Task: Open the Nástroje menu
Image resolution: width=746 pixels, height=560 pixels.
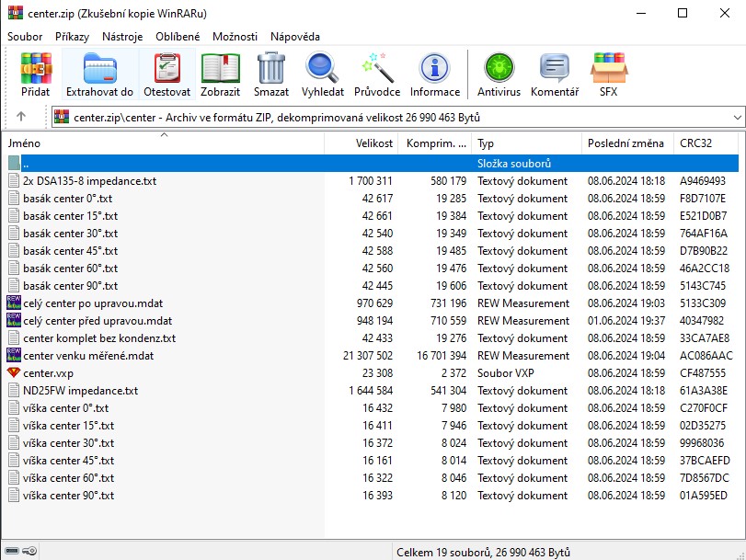Action: (x=122, y=37)
